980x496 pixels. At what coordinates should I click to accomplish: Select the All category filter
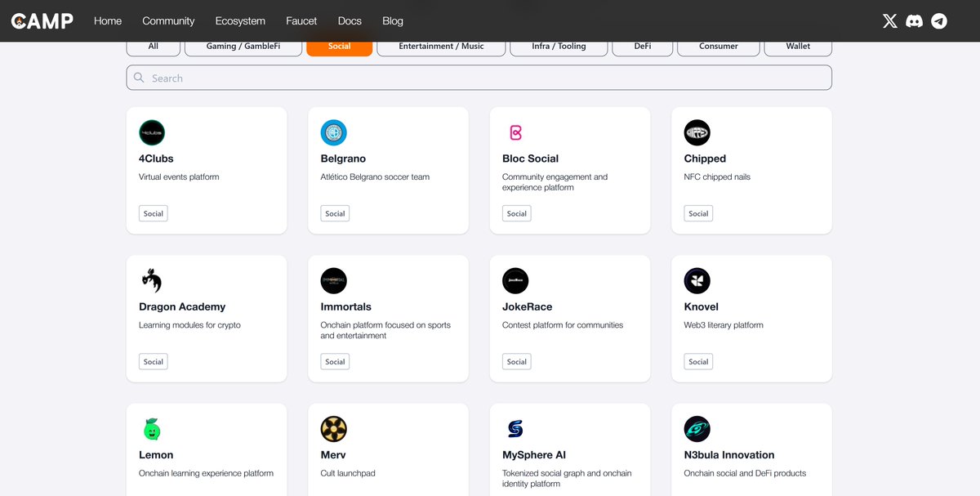tap(154, 47)
